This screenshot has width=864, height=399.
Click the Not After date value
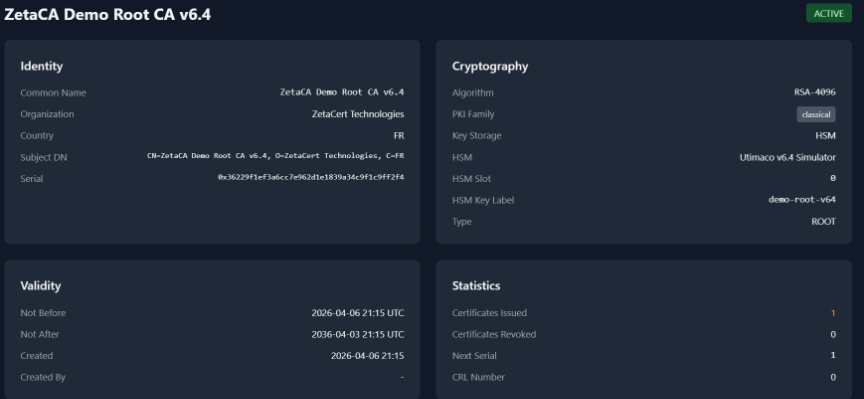tap(358, 335)
